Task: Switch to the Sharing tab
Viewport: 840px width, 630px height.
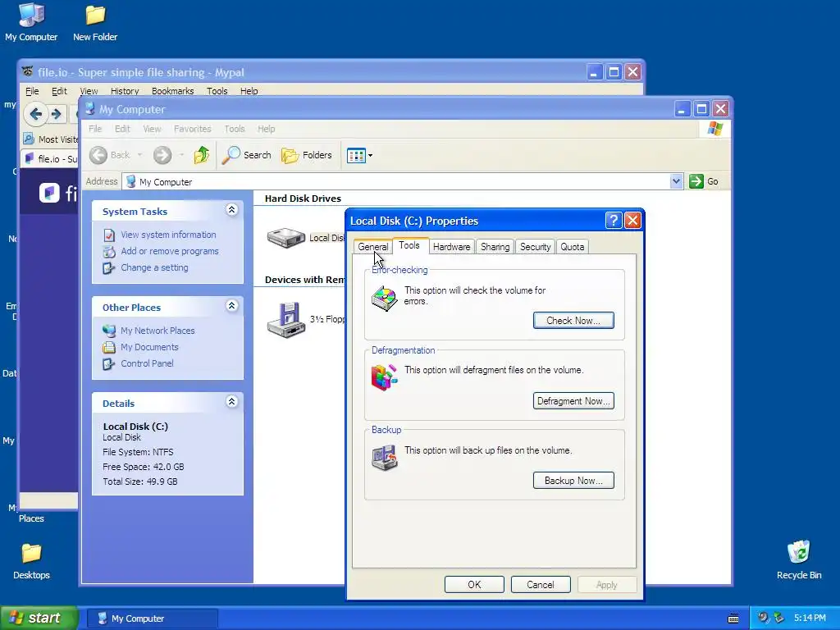Action: coord(495,247)
